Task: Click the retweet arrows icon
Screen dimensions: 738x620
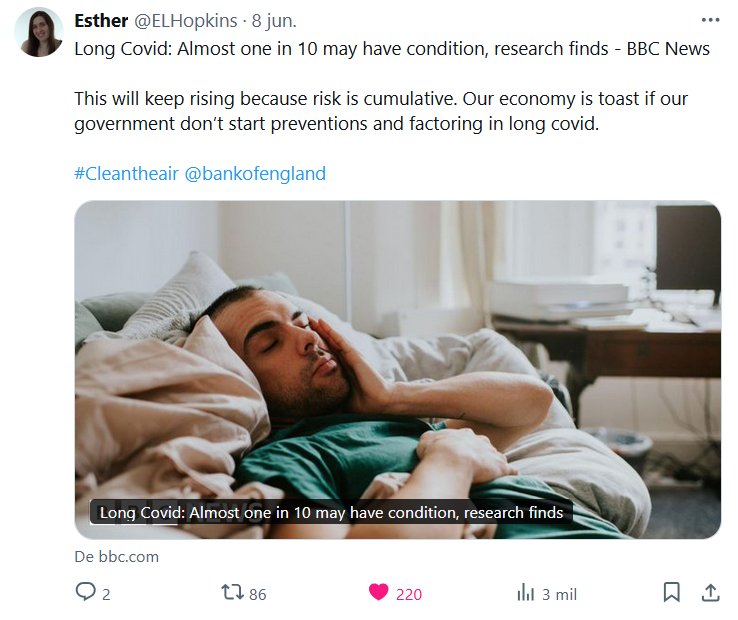Action: [x=232, y=593]
